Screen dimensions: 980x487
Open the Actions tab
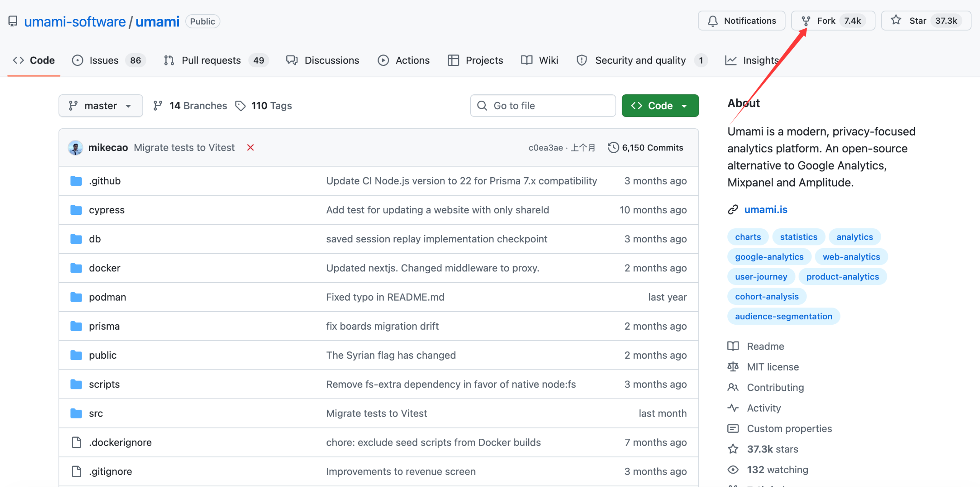(x=403, y=60)
